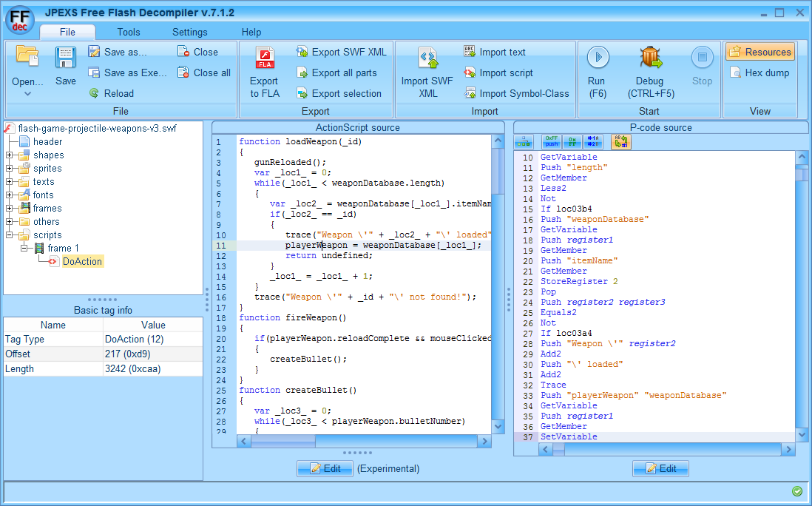
Task: Expand the shapes tree node
Action: click(x=10, y=155)
